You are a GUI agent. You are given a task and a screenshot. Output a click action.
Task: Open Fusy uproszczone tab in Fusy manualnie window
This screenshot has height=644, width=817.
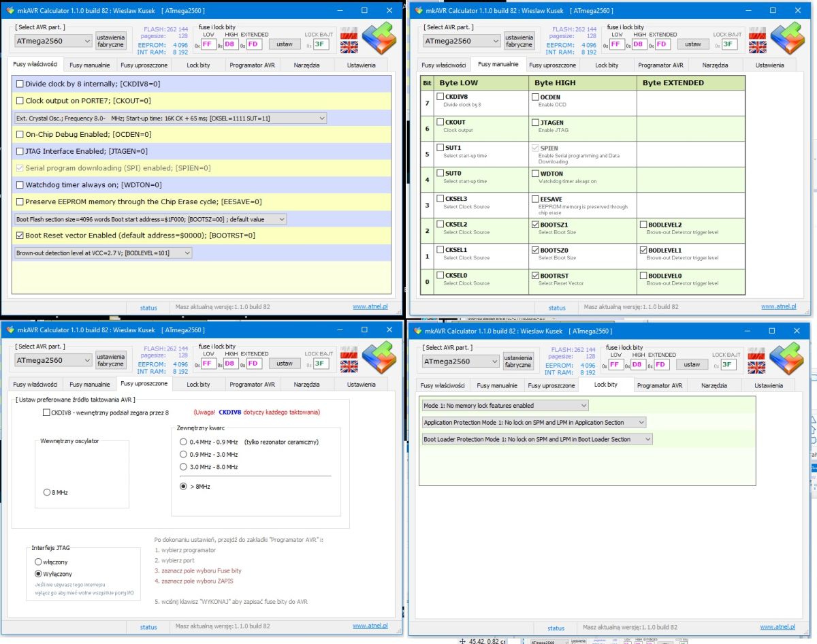coord(552,65)
